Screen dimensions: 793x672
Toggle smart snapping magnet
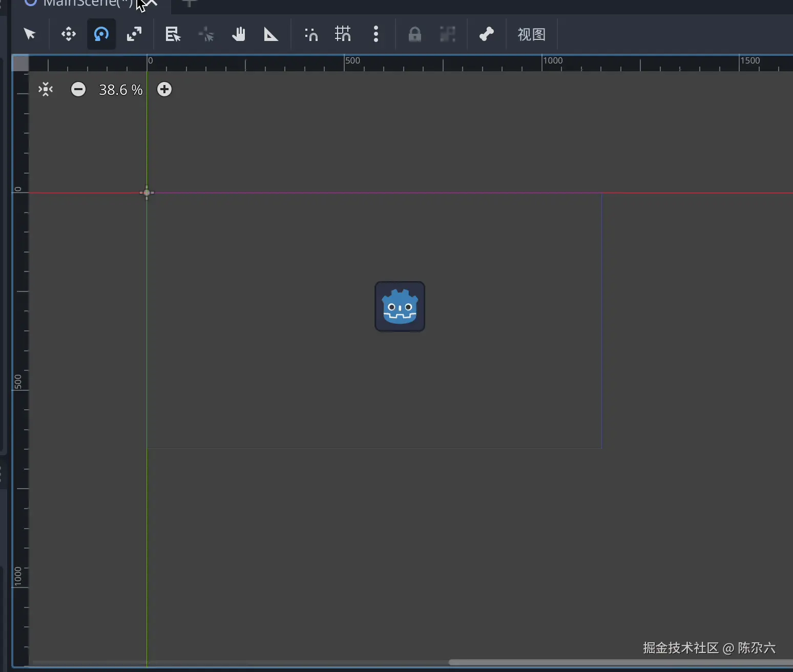[311, 34]
